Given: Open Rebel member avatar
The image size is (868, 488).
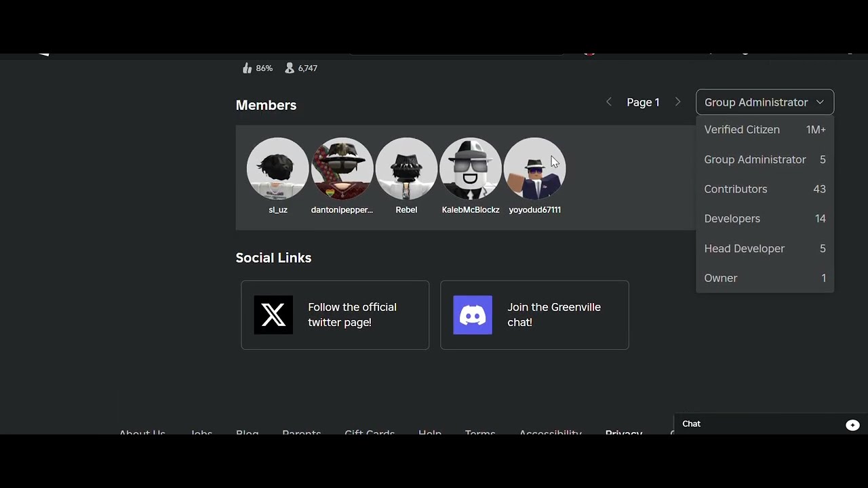Looking at the screenshot, I should point(406,168).
